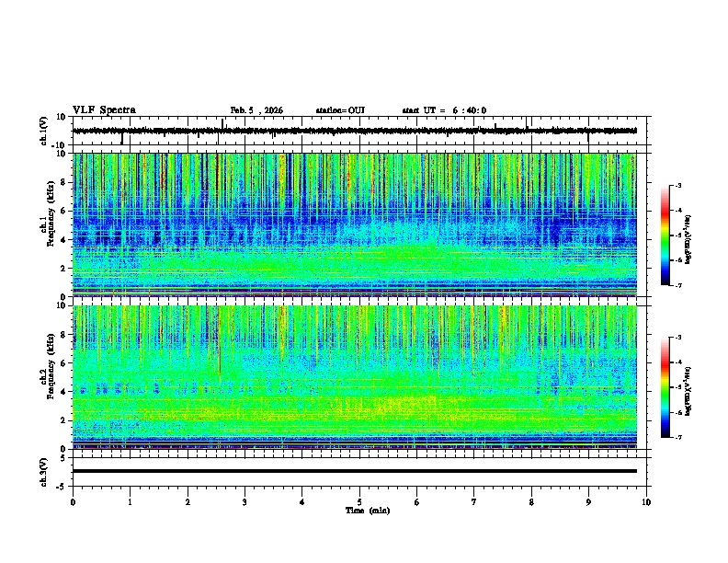728x563 pixels.
Task: Click time axis tick label "4"
Action: [x=302, y=501]
